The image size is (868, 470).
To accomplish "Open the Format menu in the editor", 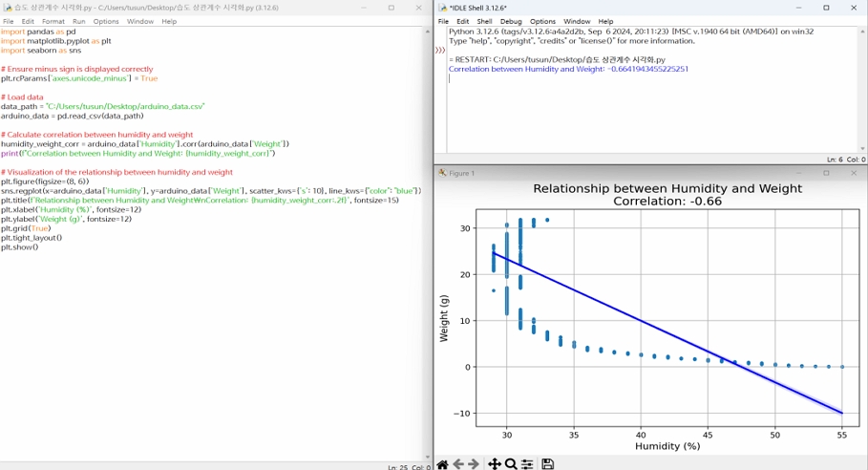I will pyautogui.click(x=53, y=22).
